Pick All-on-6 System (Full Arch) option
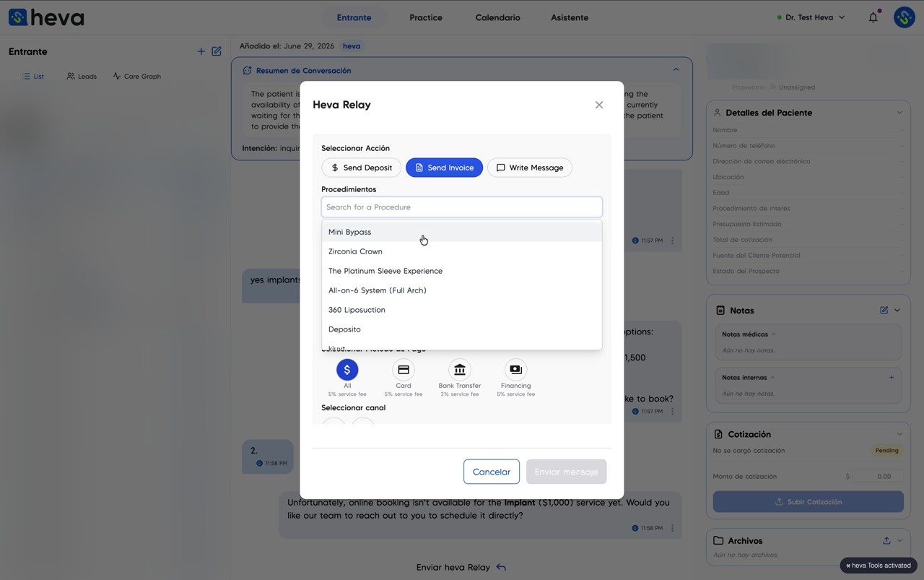 (462, 290)
